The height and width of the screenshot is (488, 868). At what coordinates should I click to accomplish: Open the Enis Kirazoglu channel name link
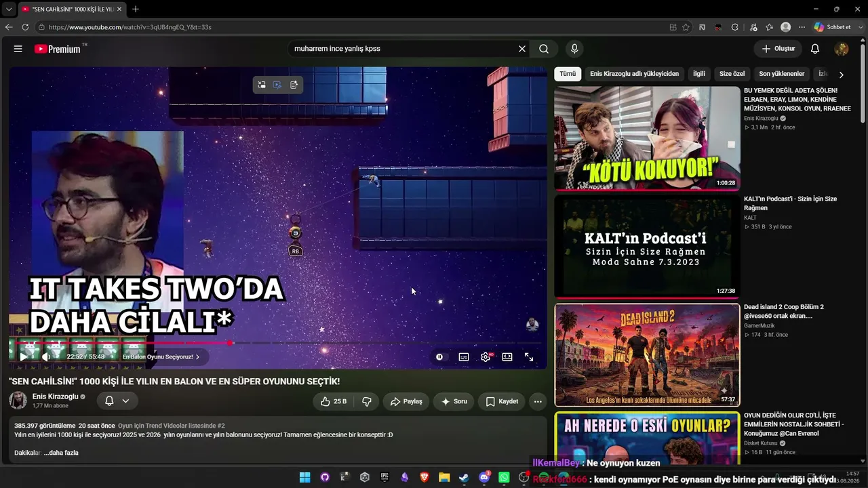tap(56, 396)
